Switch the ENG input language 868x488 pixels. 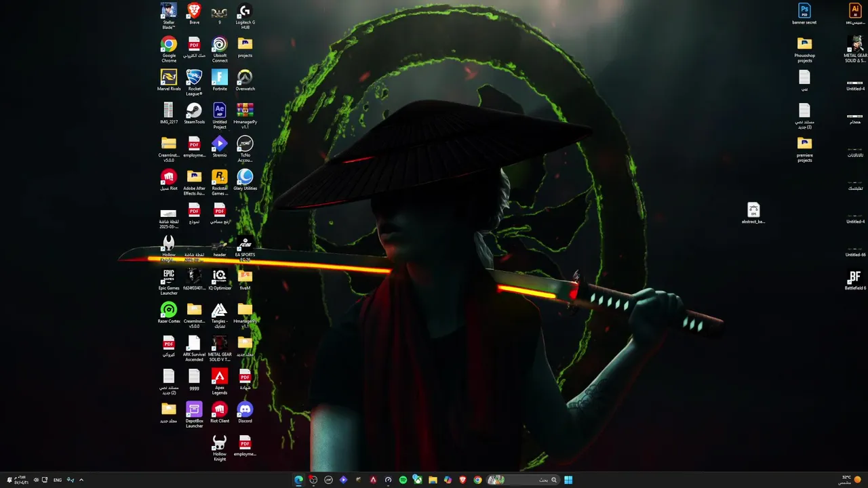point(58,480)
